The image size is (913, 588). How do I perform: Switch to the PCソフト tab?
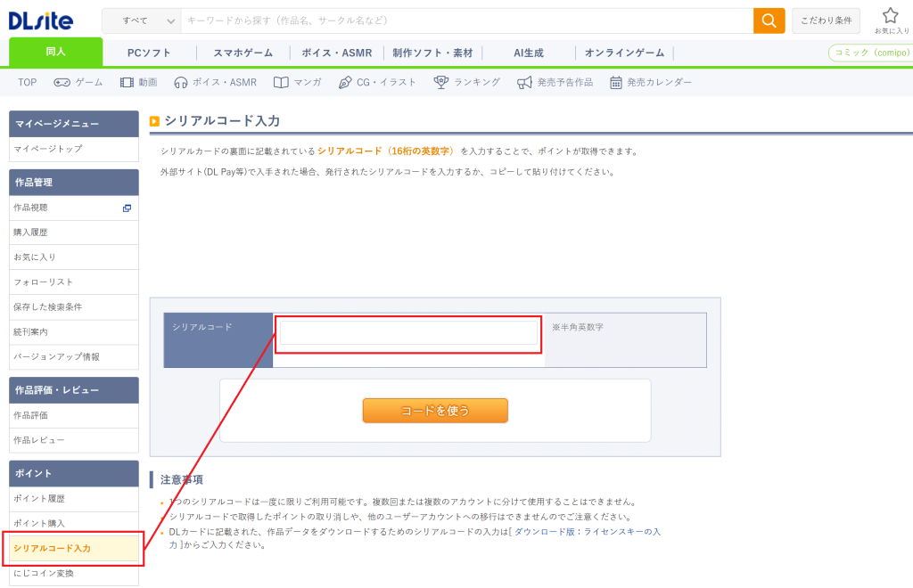tap(149, 53)
